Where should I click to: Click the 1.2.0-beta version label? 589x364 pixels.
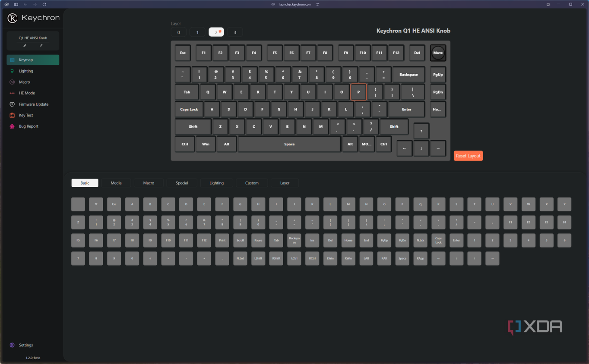(x=33, y=358)
